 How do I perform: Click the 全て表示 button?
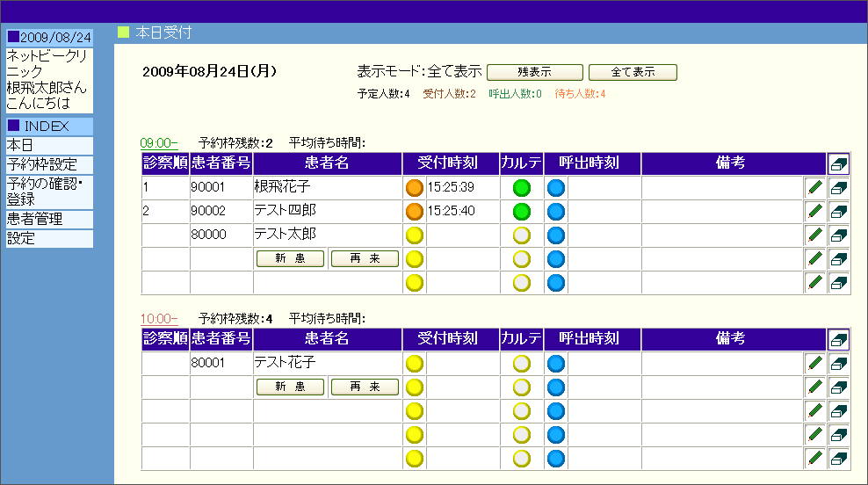click(633, 72)
